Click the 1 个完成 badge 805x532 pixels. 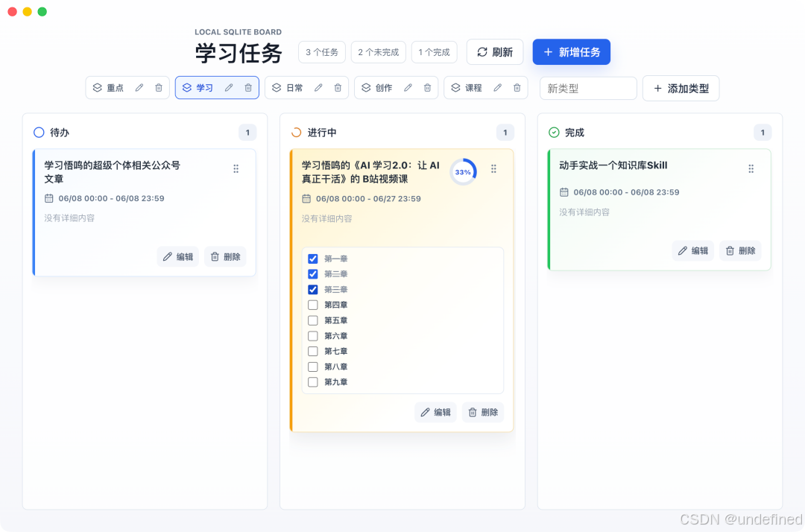point(435,52)
